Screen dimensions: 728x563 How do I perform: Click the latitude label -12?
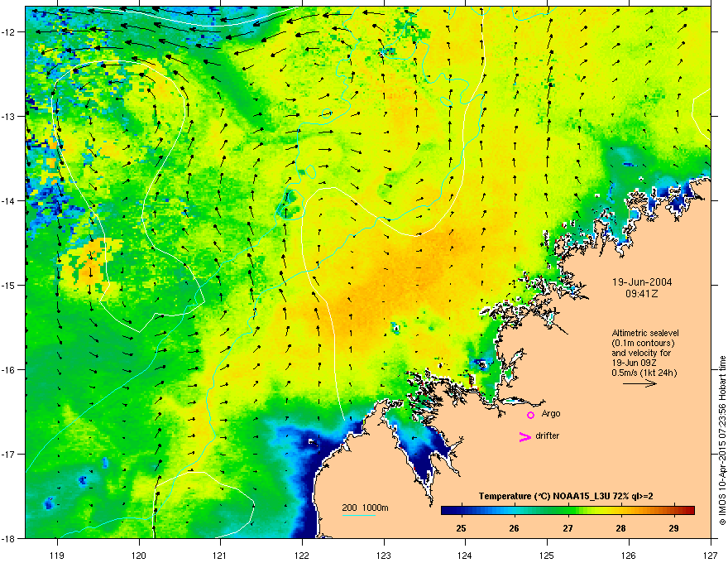8,31
